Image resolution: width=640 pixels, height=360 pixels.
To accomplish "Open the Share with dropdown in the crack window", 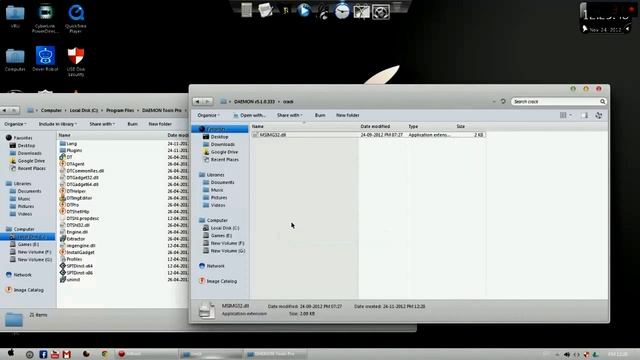I will (x=290, y=116).
